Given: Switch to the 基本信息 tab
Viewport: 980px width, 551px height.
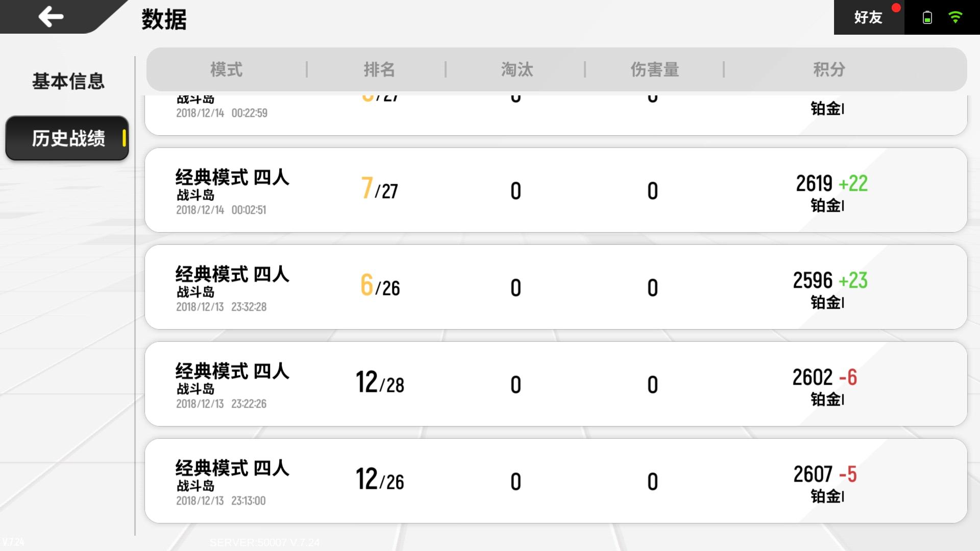Looking at the screenshot, I should tap(68, 81).
